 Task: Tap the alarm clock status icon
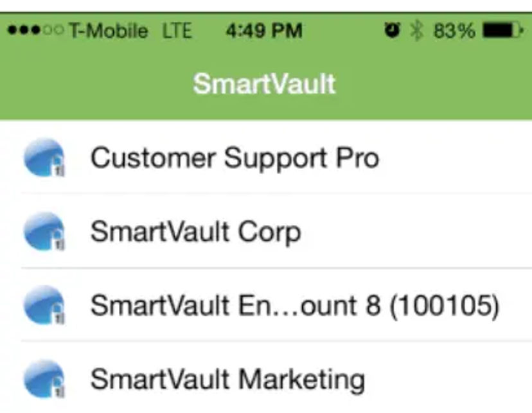pyautogui.click(x=392, y=30)
